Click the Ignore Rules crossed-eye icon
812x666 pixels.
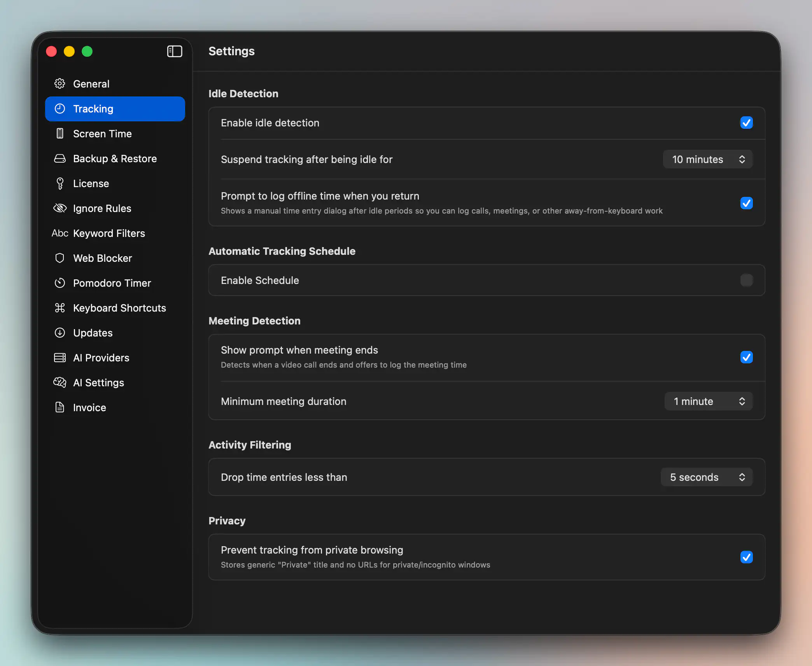coord(59,208)
